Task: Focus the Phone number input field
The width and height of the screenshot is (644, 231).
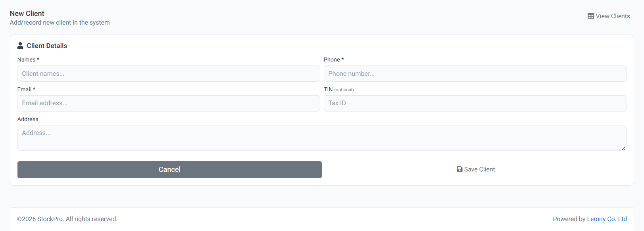Action: click(475, 74)
